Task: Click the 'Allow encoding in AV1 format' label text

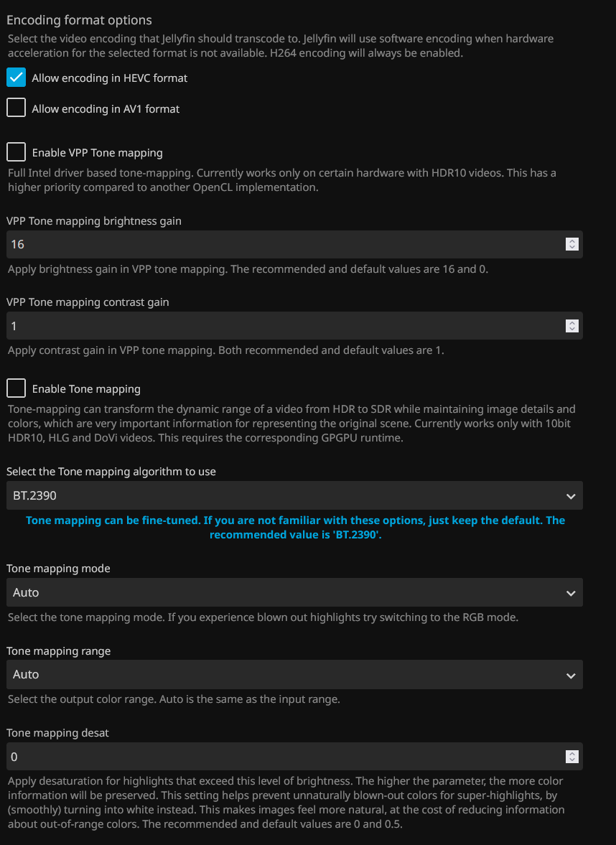Action: 106,109
